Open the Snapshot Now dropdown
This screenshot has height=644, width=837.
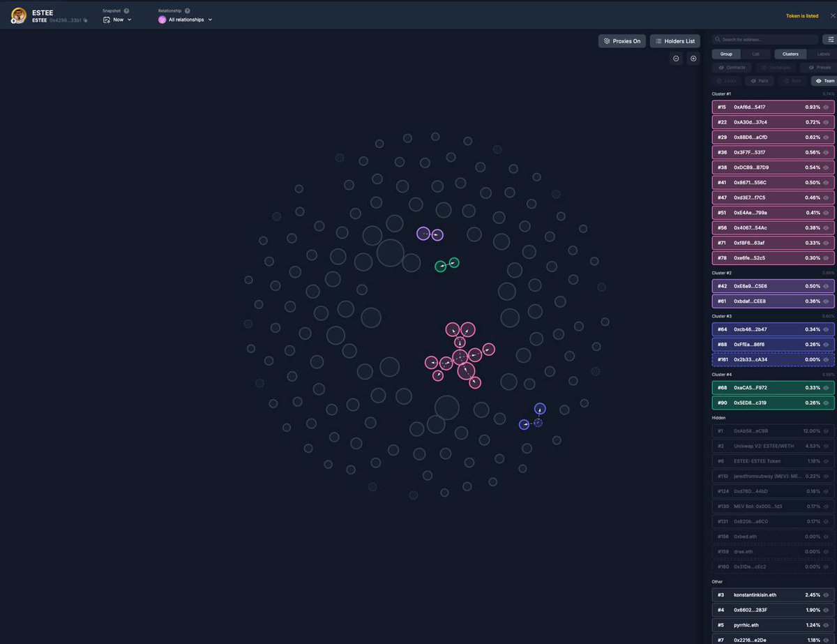[x=117, y=20]
